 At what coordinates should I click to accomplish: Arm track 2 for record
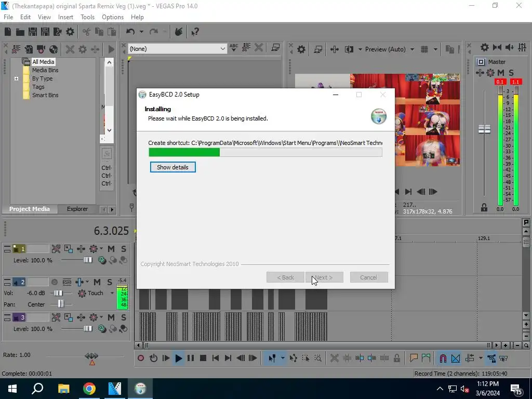[54, 282]
